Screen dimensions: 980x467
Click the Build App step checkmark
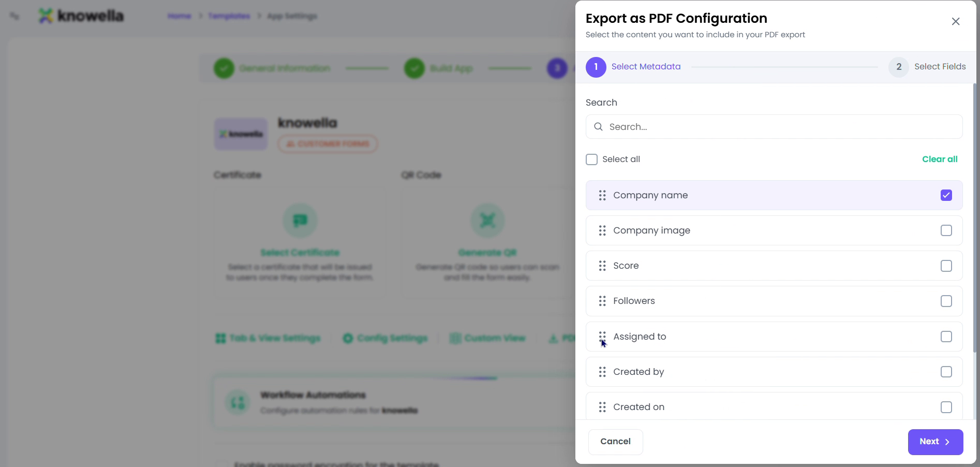(414, 68)
